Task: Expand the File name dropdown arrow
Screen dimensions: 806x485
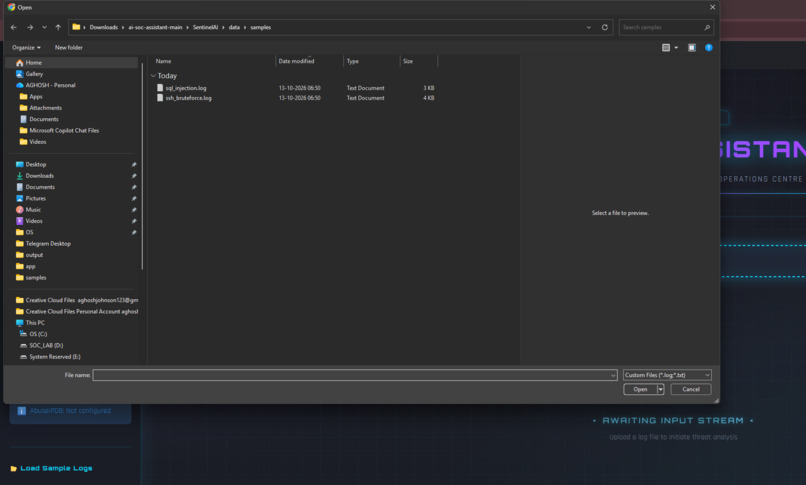Action: (x=613, y=375)
